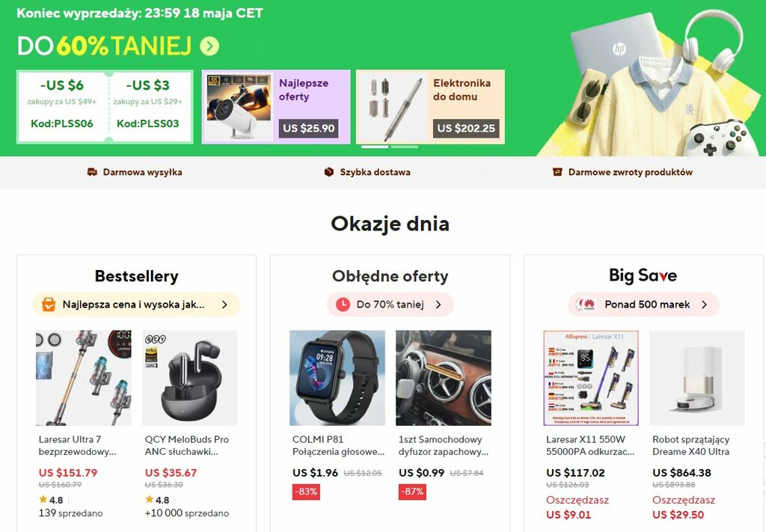The width and height of the screenshot is (766, 532).
Task: Click the Szybka dostawa box icon
Action: (x=329, y=172)
